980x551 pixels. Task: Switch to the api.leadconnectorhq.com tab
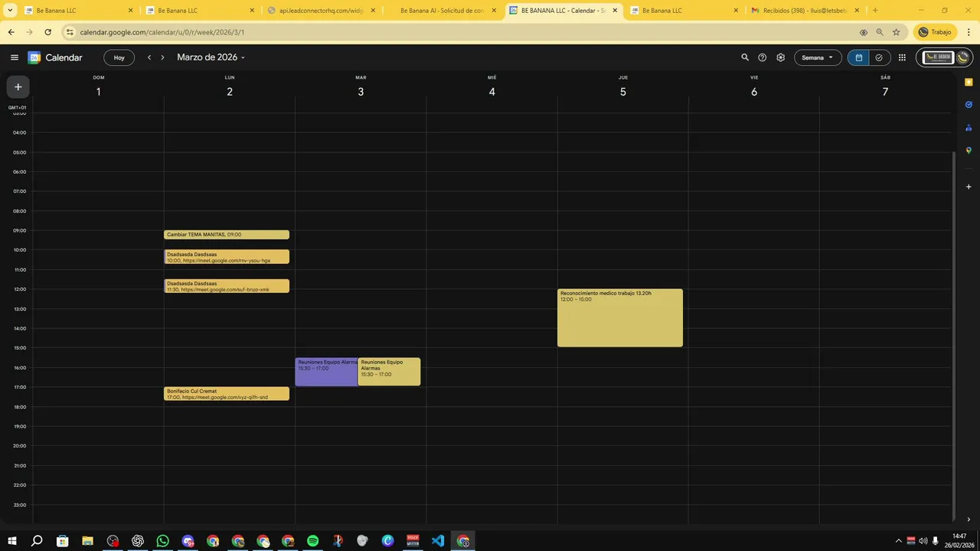click(322, 11)
